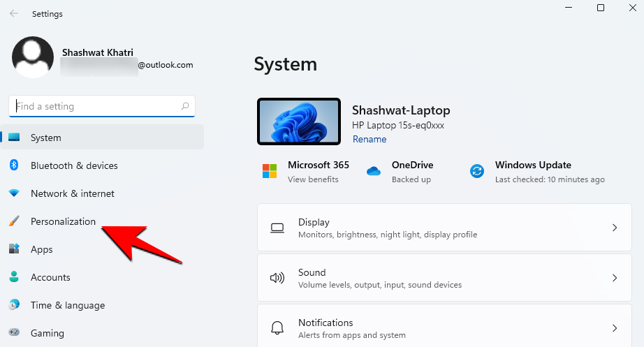
Task: Open Sound settings using its chevron
Action: coord(615,278)
